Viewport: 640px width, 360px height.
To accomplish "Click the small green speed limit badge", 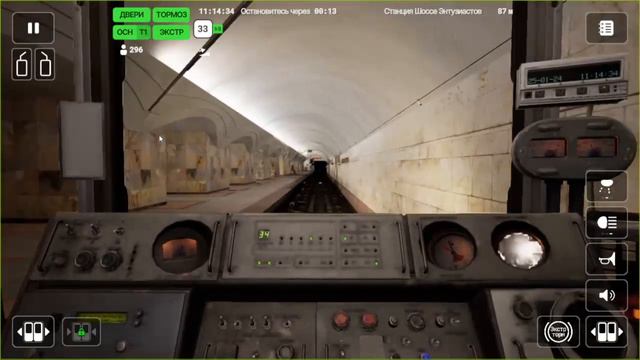I will point(218,29).
